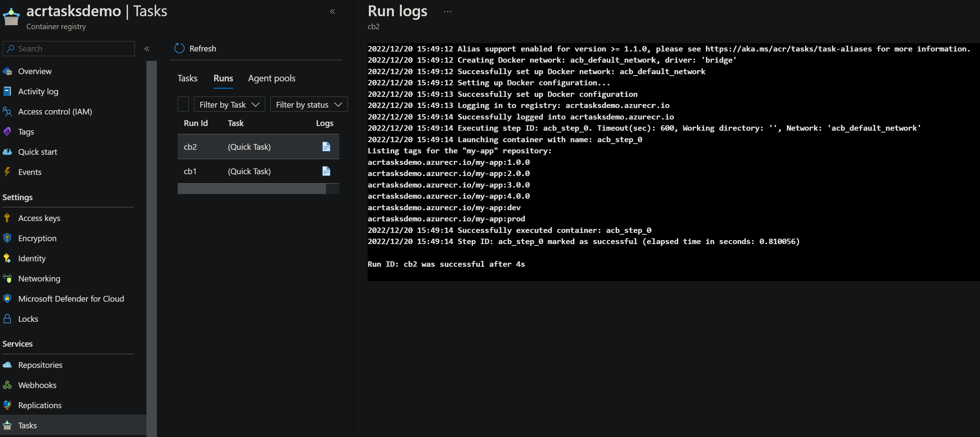Focus the sidebar Search field

click(x=68, y=49)
